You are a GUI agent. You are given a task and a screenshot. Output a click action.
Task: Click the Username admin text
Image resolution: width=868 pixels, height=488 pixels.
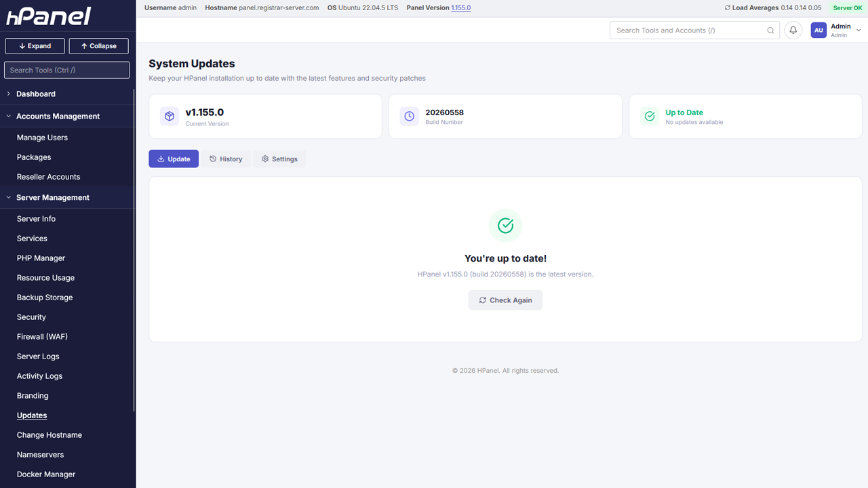170,8
